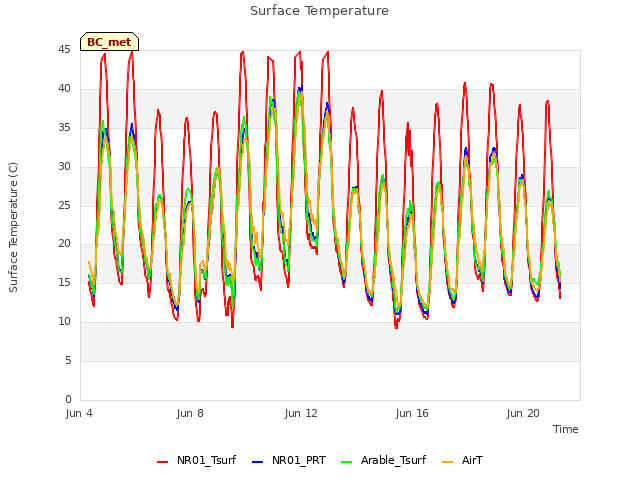Toggle the NR01_PRT legend entry
This screenshot has width=640, height=480.
tap(289, 460)
